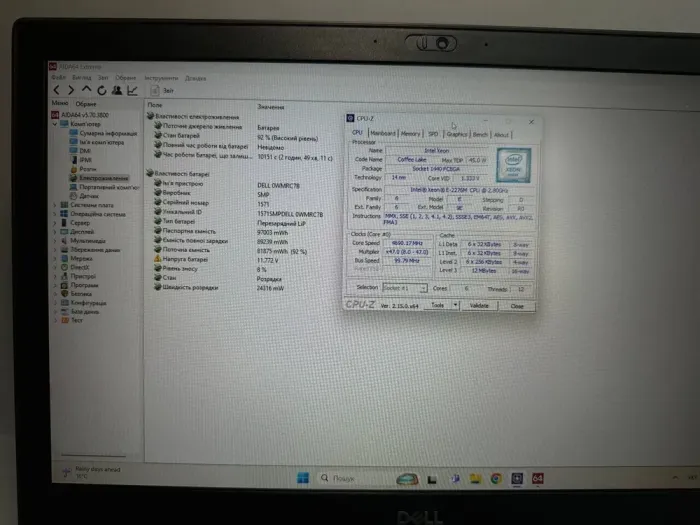Collapse the Комп'ютер tree node
700x525 pixels.
55,124
